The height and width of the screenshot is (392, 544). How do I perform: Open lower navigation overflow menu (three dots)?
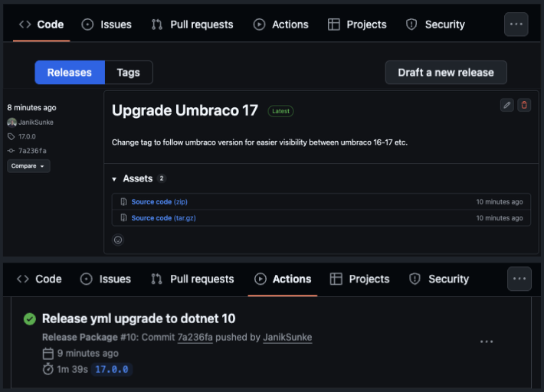click(x=519, y=279)
